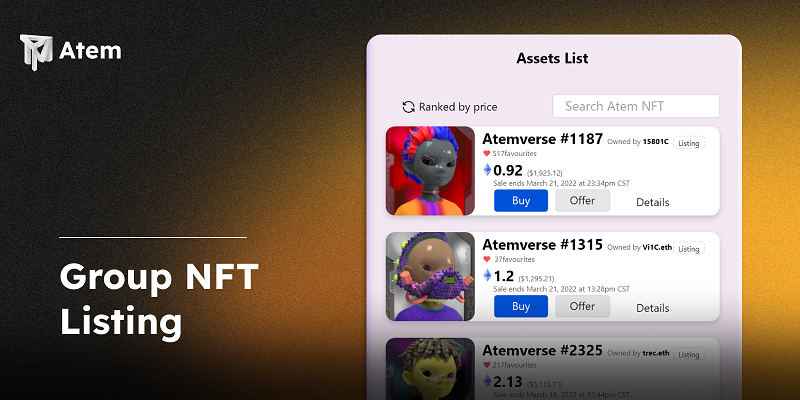Image resolution: width=800 pixels, height=400 pixels.
Task: Click the Listing tag on Atemverse #1187
Action: tap(689, 143)
